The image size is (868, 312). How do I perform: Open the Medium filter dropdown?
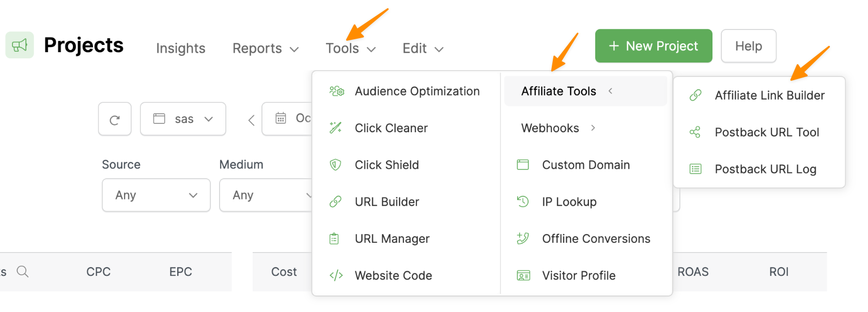click(266, 195)
